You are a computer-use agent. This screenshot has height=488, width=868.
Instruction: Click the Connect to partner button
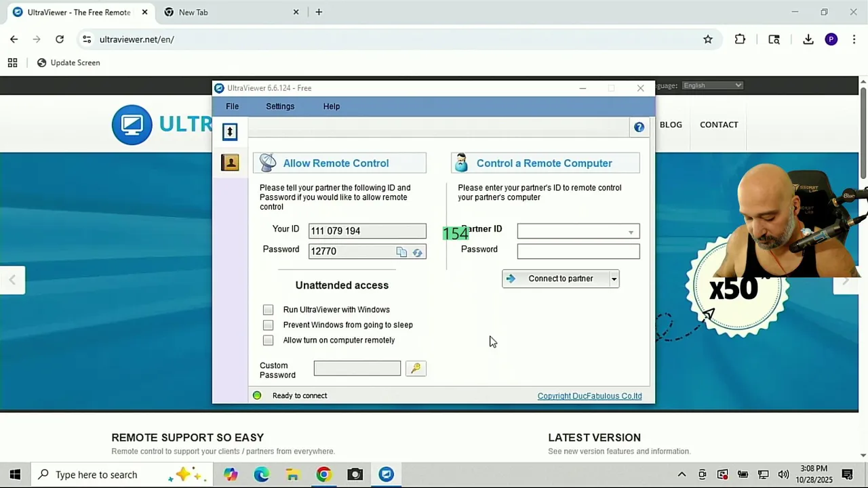[555, 279]
